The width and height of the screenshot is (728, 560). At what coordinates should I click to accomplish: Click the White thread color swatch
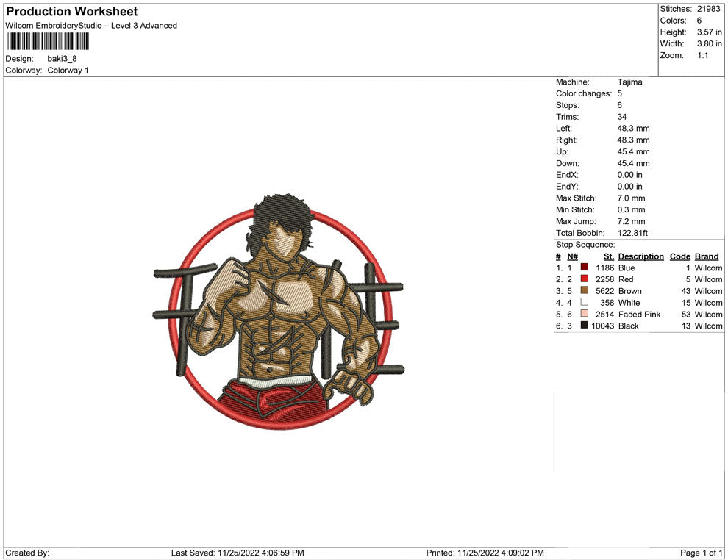click(x=585, y=302)
